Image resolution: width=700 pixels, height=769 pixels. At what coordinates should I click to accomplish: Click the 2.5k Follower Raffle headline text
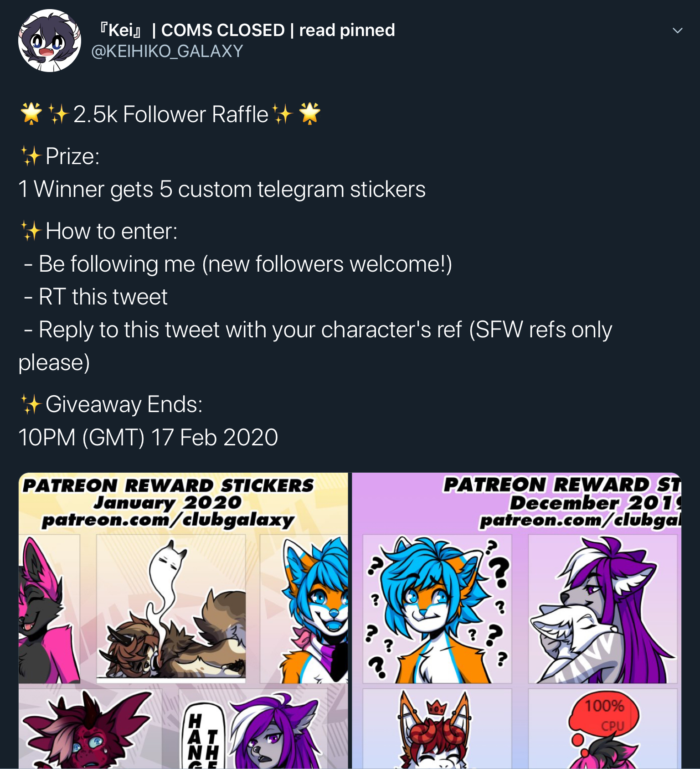pos(170,114)
